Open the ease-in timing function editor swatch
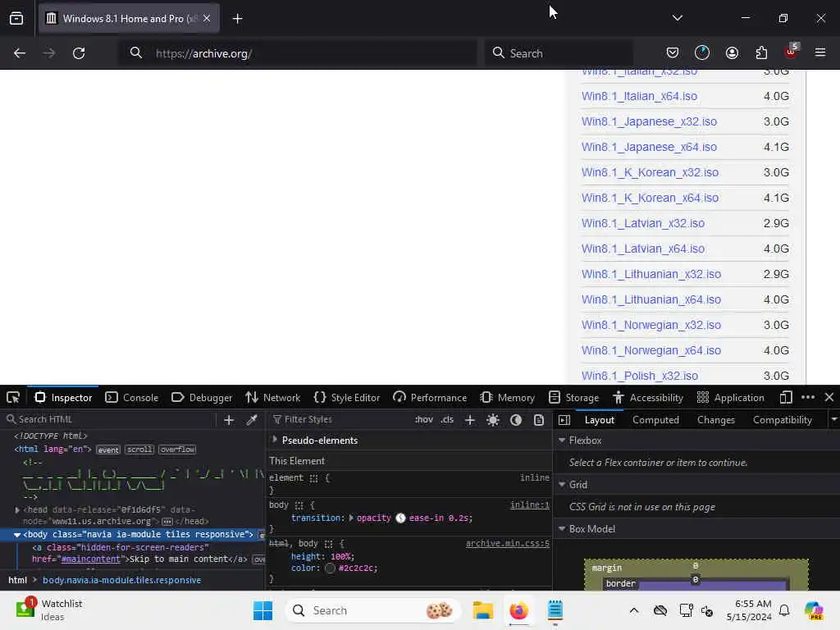This screenshot has height=630, width=840. click(x=400, y=518)
